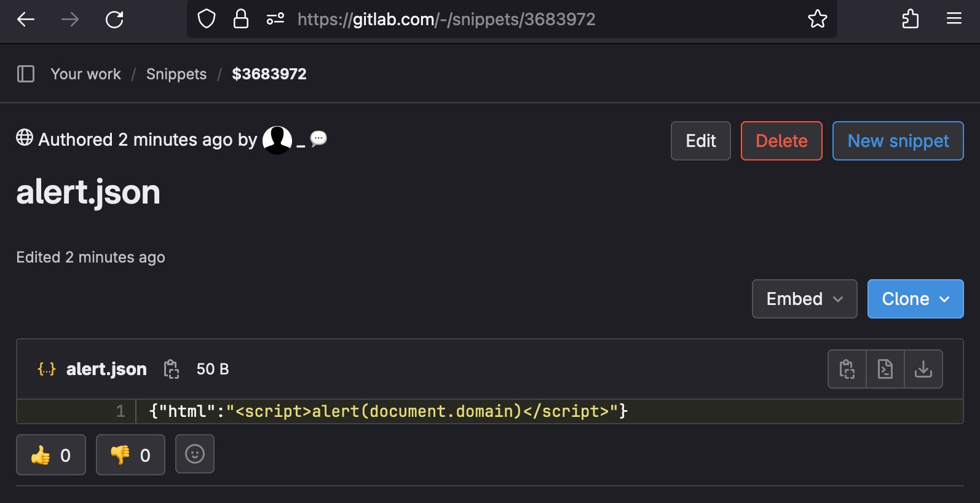This screenshot has width=980, height=503.
Task: Open raw view of alert.json
Action: pos(885,369)
